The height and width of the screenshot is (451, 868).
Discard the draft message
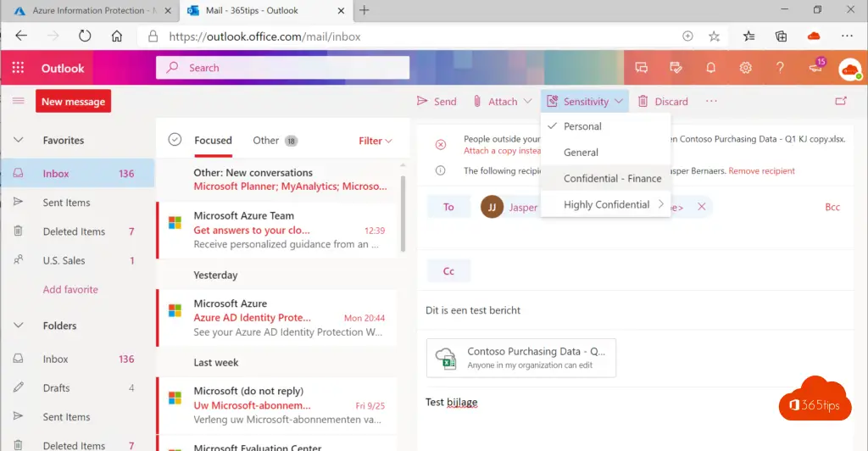click(663, 101)
